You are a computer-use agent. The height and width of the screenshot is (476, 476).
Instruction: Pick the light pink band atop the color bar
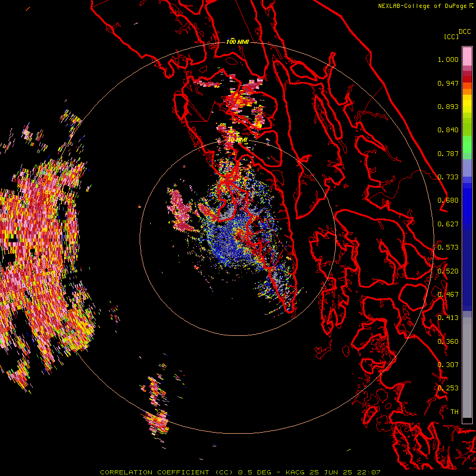[467, 56]
